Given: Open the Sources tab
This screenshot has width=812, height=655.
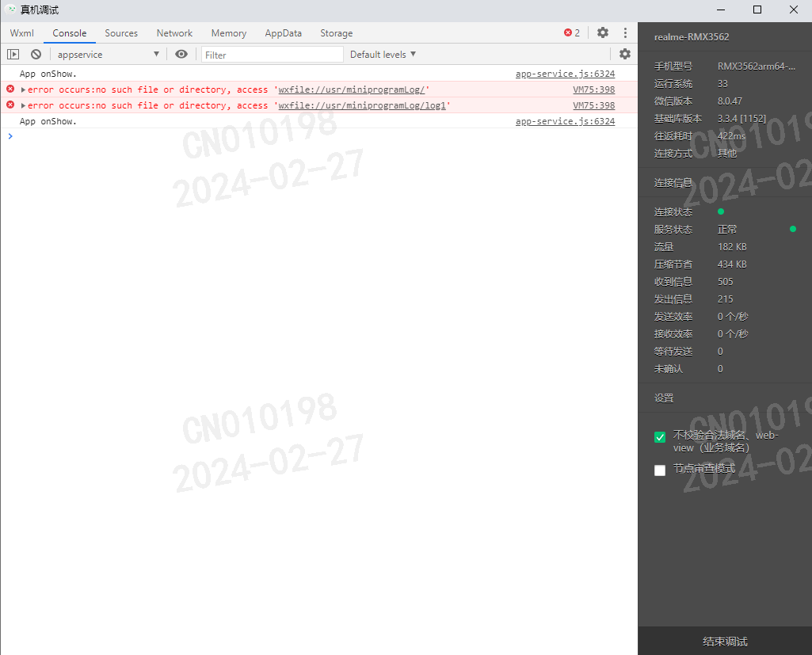Looking at the screenshot, I should [x=121, y=33].
